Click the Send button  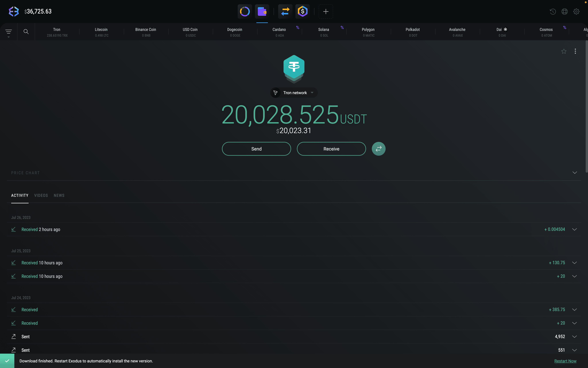(256, 149)
